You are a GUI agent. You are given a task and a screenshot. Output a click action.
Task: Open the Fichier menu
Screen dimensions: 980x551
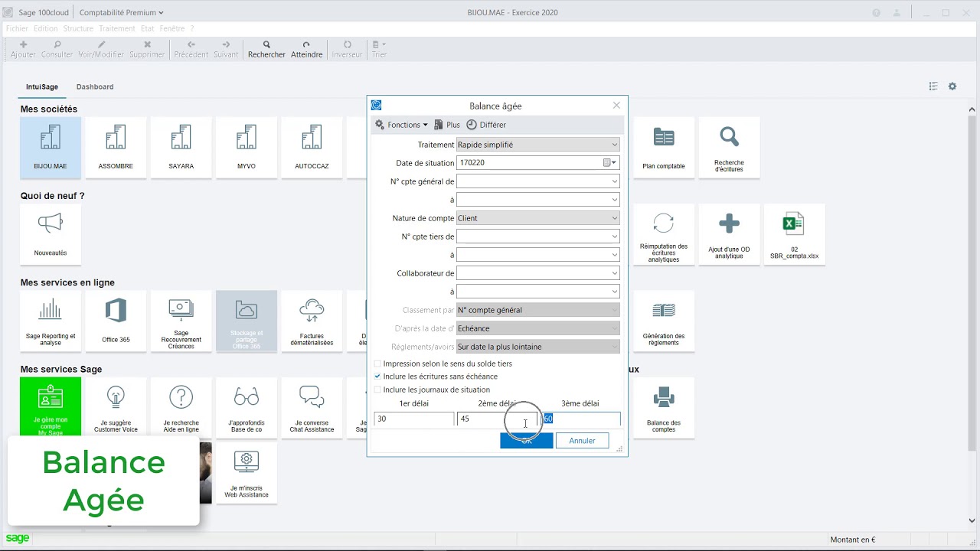point(17,28)
